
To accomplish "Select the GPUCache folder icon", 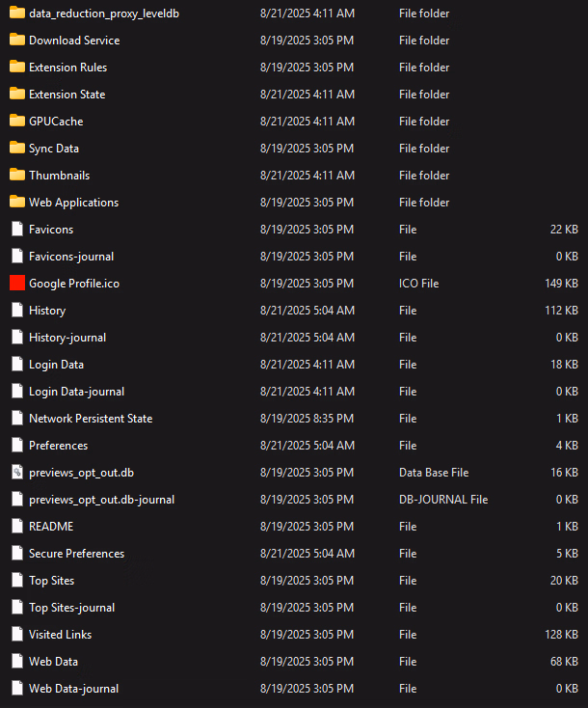I will 16,122.
